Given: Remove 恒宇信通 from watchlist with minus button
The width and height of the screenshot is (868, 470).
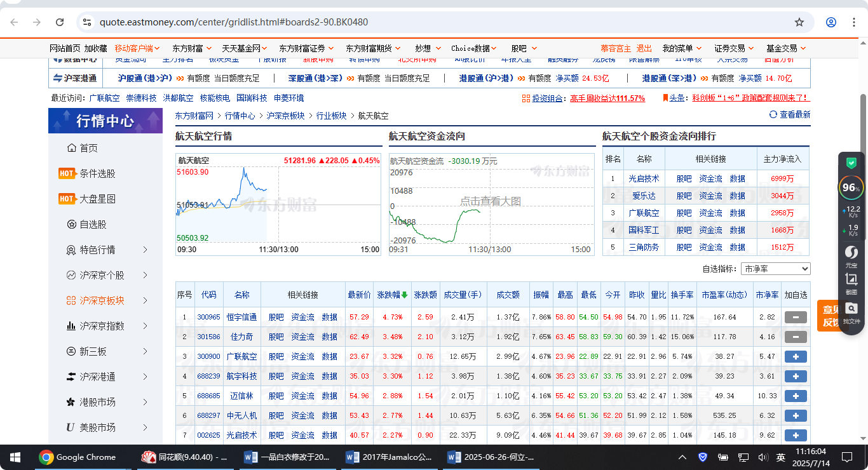Looking at the screenshot, I should (x=796, y=318).
